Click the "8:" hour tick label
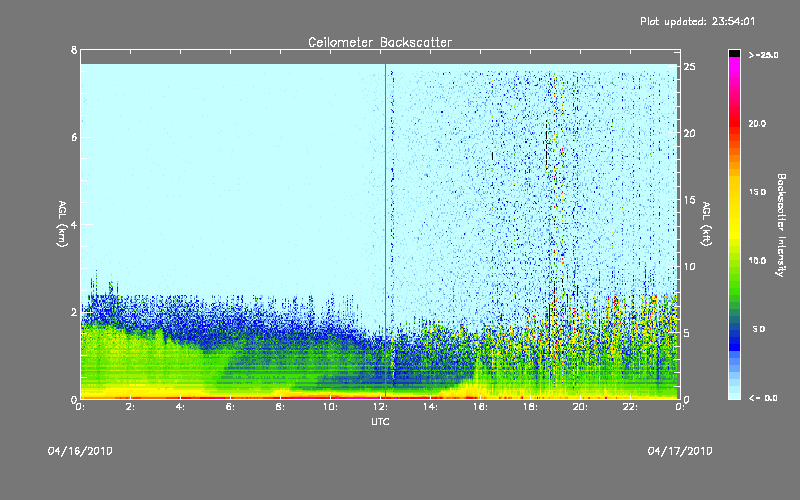800x500 pixels. coord(281,407)
